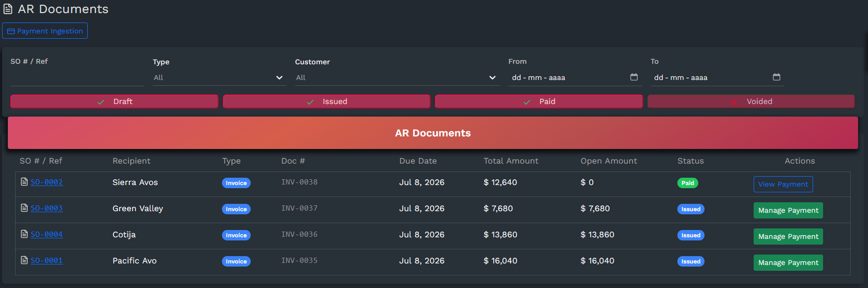The image size is (868, 288).
Task: Click the document icon beside SO-0004
Action: coord(24,234)
